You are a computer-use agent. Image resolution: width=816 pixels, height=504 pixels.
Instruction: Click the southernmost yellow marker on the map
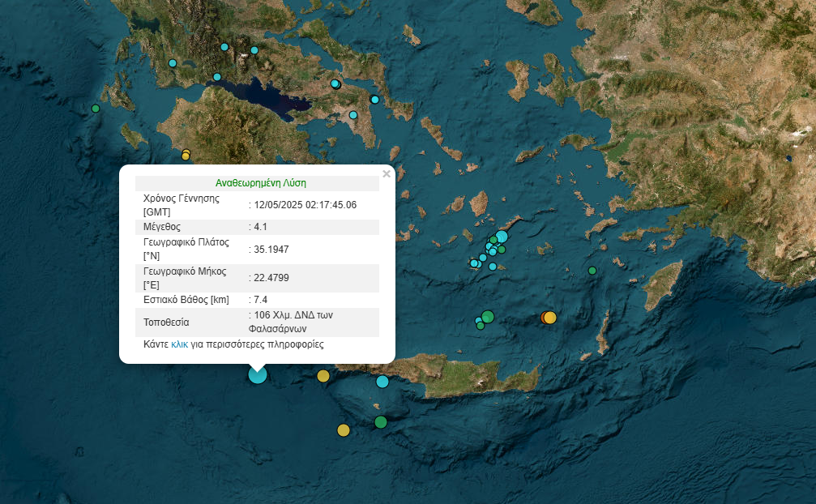click(344, 430)
